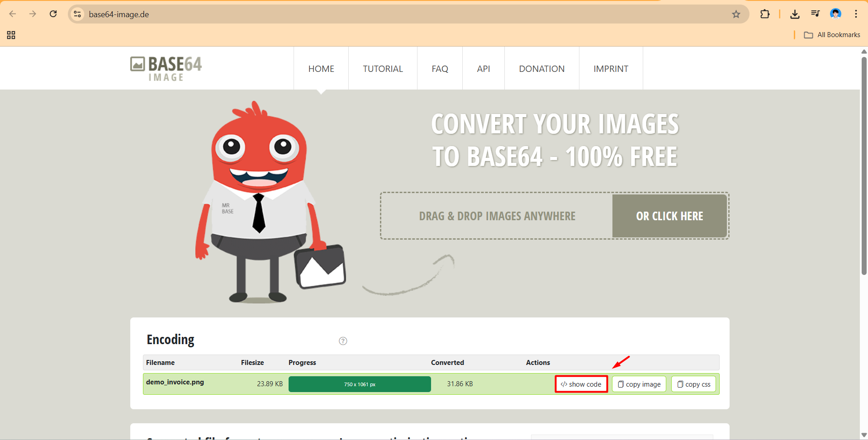The image size is (868, 440).
Task: Open the media control icon
Action: pyautogui.click(x=815, y=14)
